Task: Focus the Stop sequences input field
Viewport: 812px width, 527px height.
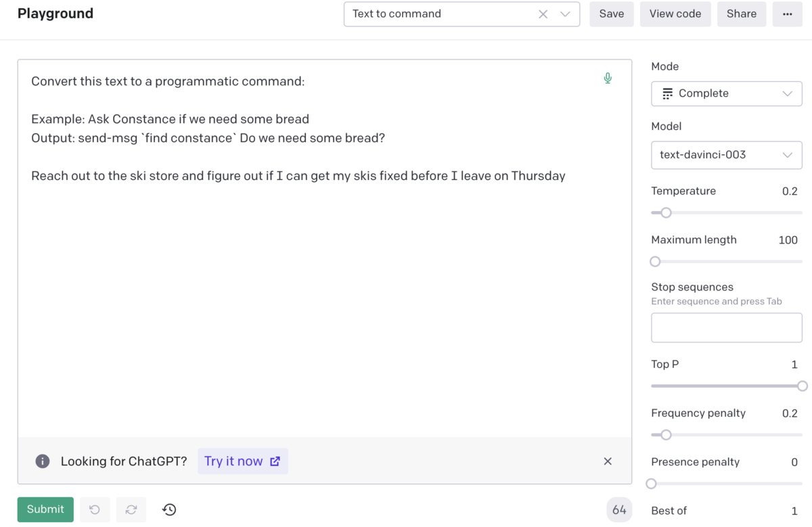Action: pos(727,328)
